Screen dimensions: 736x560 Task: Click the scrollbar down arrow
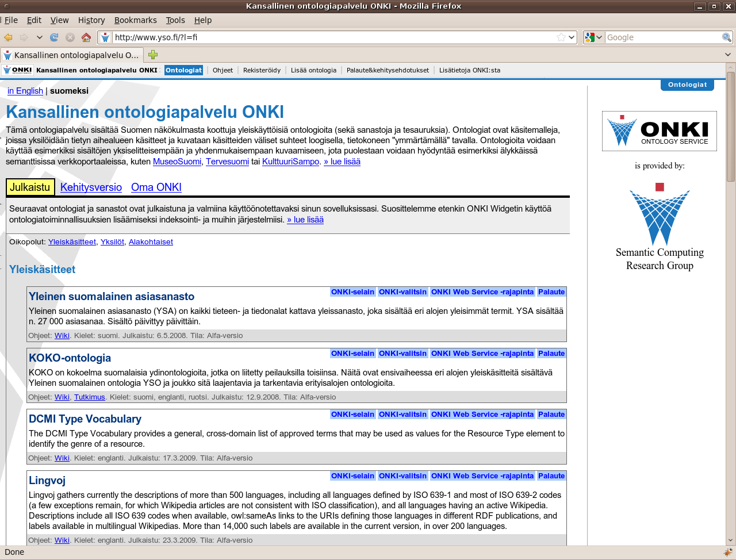[x=730, y=540]
